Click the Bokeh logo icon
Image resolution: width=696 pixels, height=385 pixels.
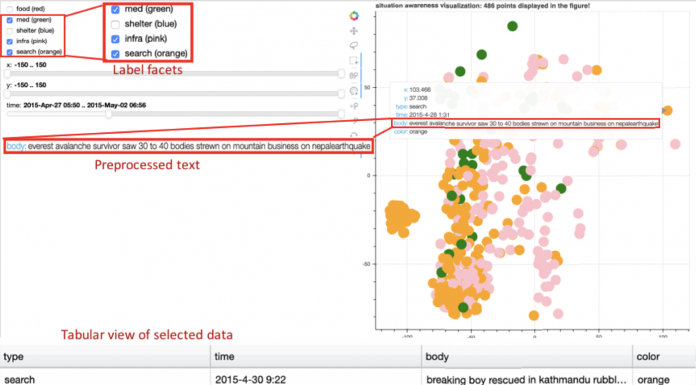click(x=354, y=16)
